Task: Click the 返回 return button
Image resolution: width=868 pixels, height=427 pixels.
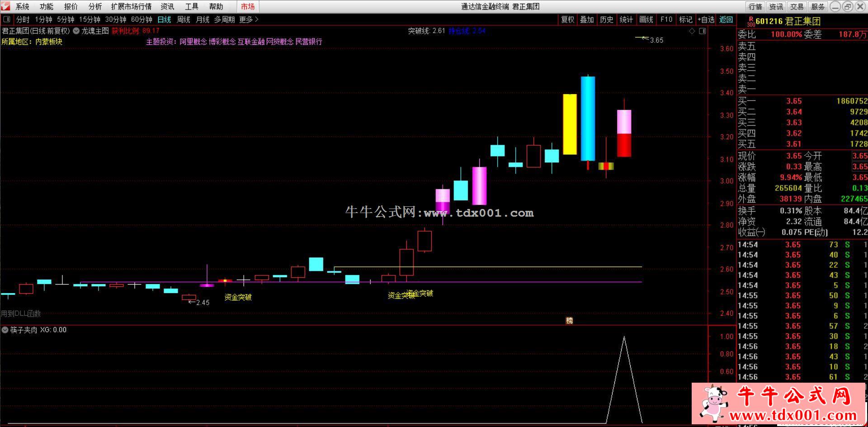Action: [x=726, y=19]
